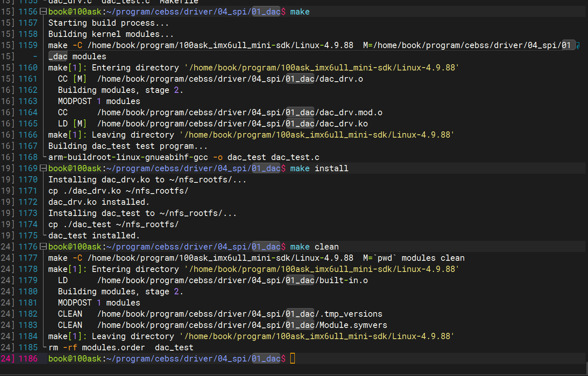
Task: Click 'cp ./dac_drv.ko ~/nfs_rootfs/' line
Action: [x=118, y=191]
